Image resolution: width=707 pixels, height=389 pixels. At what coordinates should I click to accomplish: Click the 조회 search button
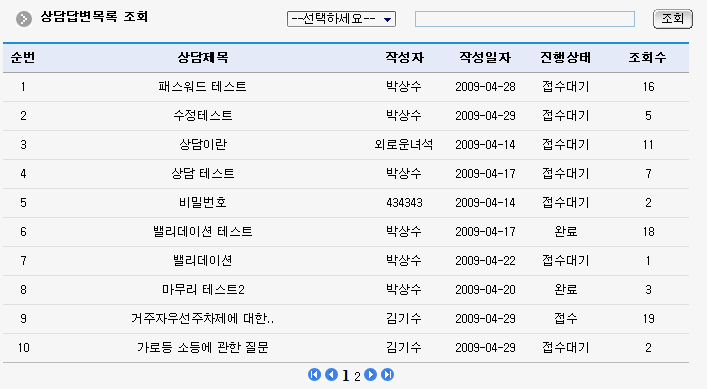673,19
